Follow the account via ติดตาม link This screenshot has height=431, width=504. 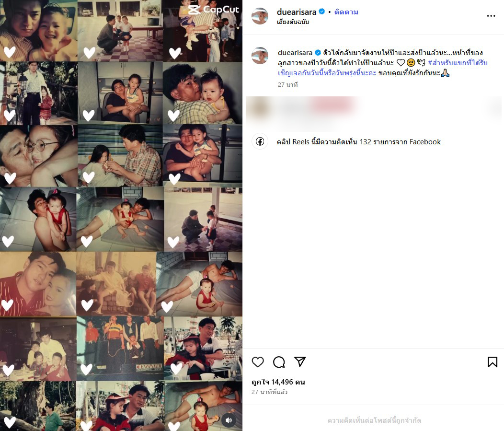[346, 12]
